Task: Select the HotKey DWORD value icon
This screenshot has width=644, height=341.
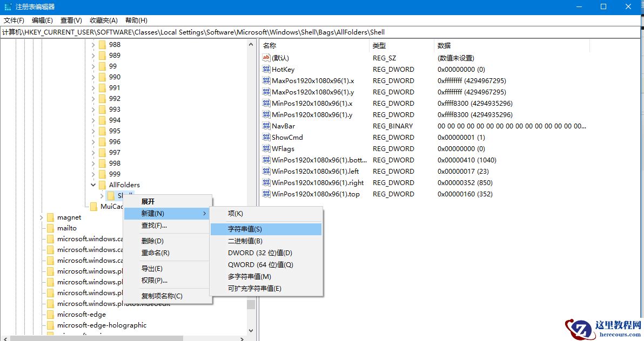Action: 266,69
